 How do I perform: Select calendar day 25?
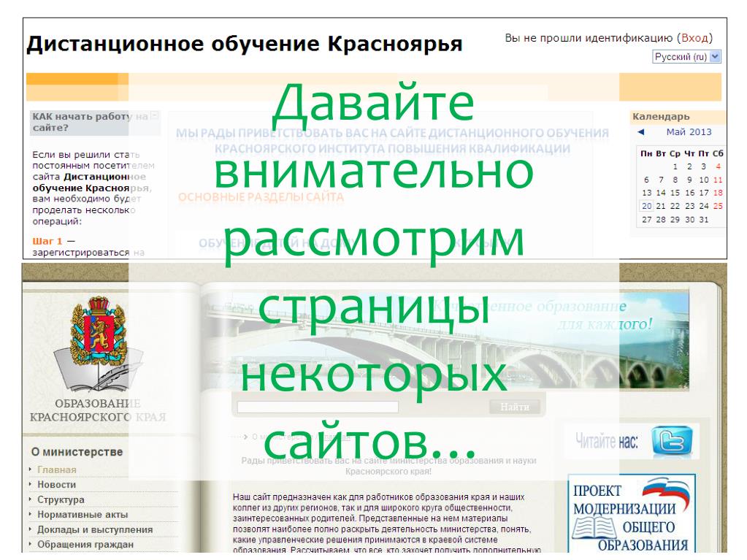click(x=718, y=206)
